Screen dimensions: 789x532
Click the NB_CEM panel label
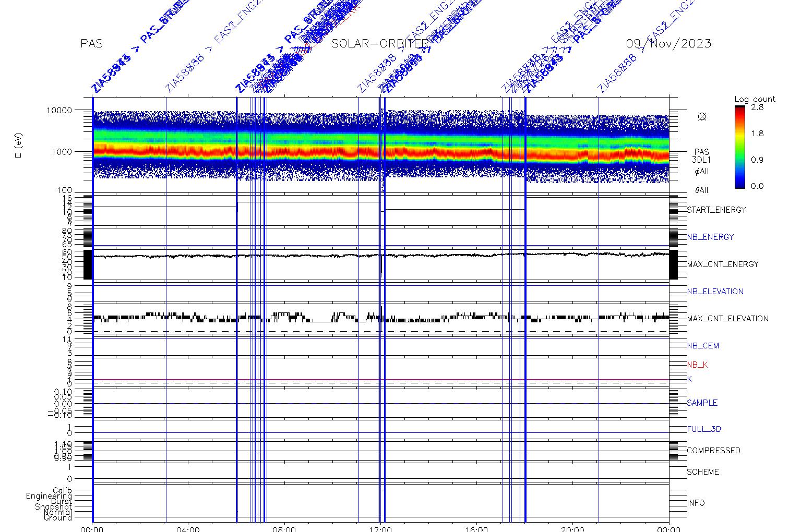coord(703,346)
